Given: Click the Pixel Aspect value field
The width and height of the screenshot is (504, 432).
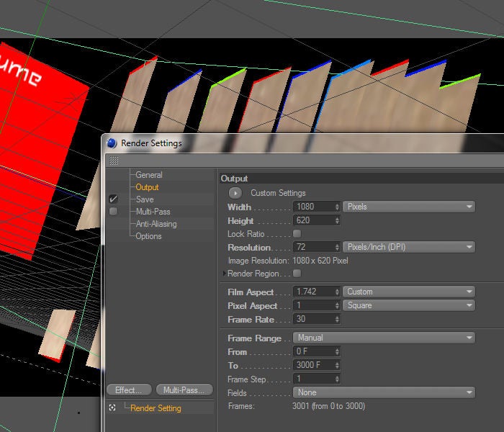Looking at the screenshot, I should coord(314,305).
